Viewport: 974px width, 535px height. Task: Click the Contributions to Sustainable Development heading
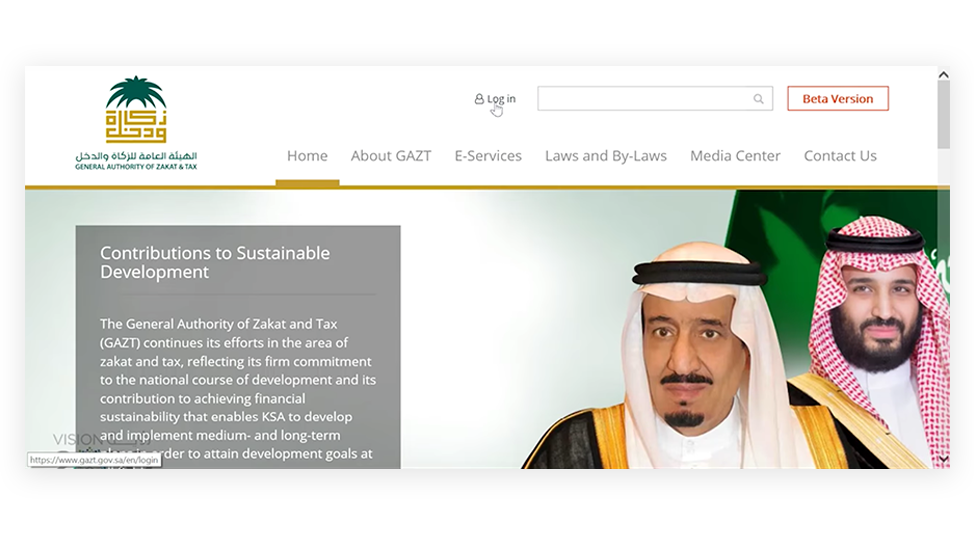215,262
